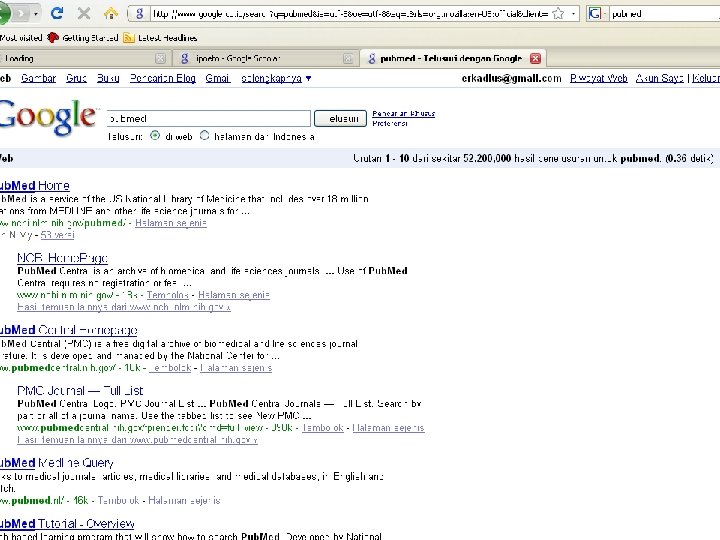The width and height of the screenshot is (720, 540).
Task: Open Halaman sejenis for pubmed.nl result
Action: pyautogui.click(x=184, y=501)
